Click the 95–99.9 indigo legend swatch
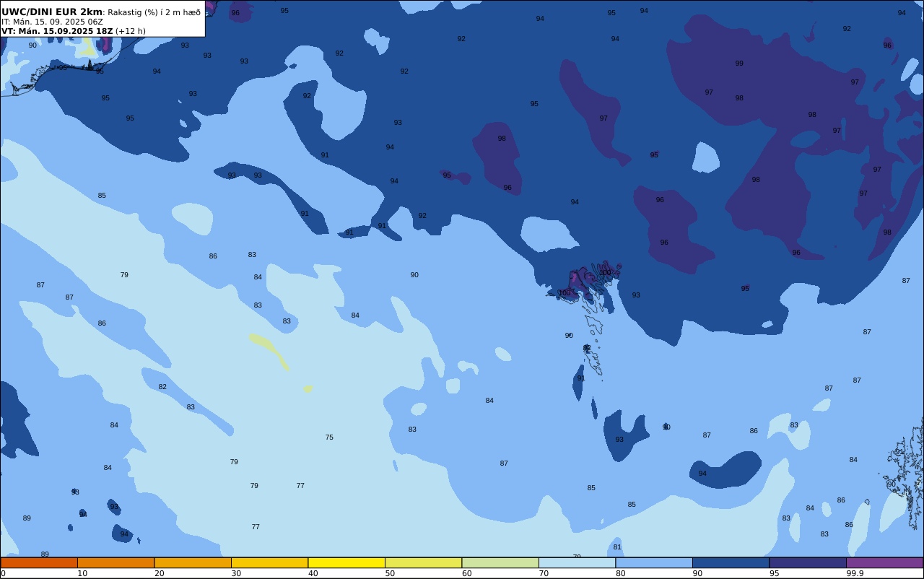This screenshot has width=924, height=579. pos(808,562)
